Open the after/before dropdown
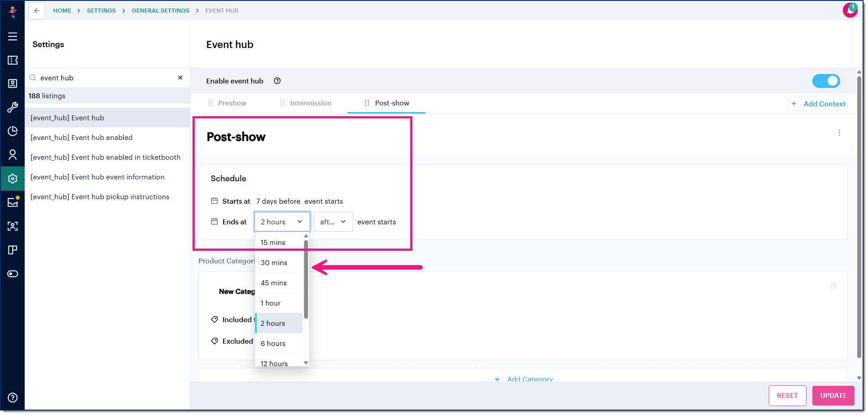Screen dimensions: 868x415 [333, 222]
